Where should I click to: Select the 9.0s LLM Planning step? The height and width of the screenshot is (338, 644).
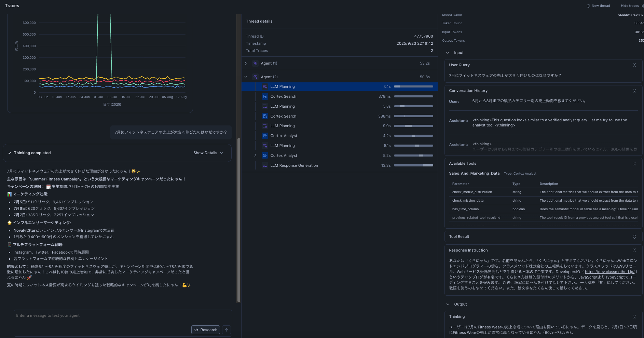coord(340,126)
